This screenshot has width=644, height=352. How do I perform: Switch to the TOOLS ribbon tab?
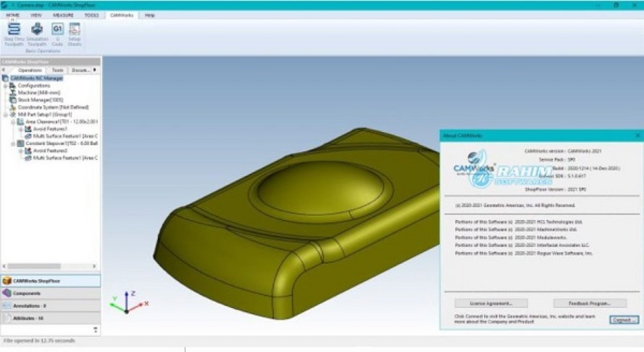(x=91, y=15)
